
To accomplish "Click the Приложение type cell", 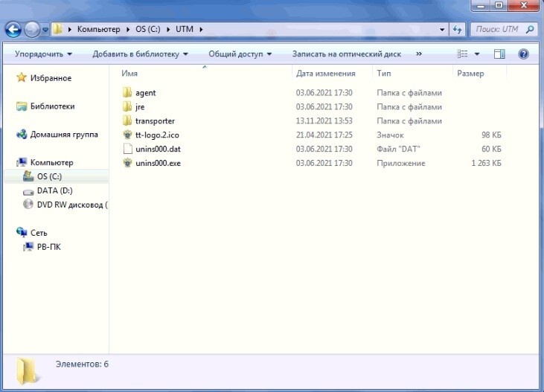I will tap(400, 163).
